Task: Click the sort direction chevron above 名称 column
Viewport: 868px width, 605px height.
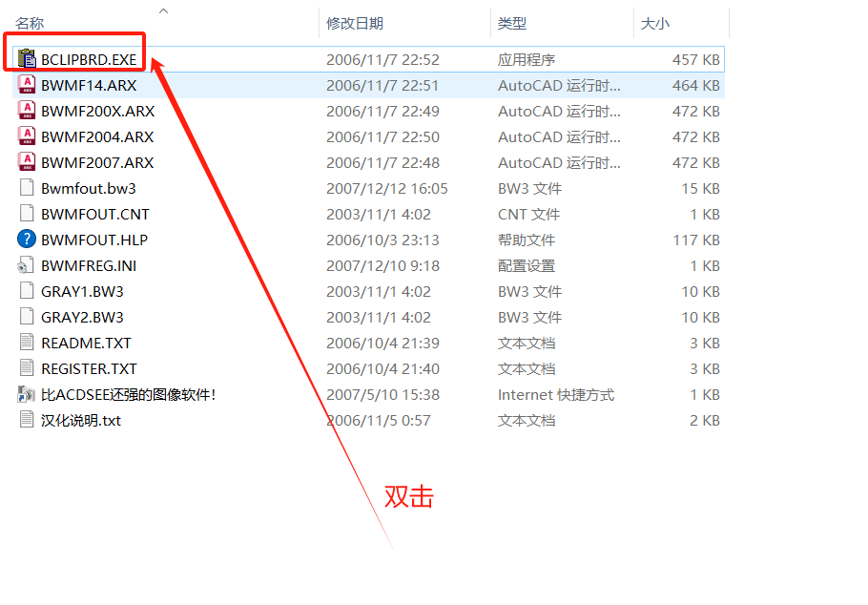Action: 162,10
